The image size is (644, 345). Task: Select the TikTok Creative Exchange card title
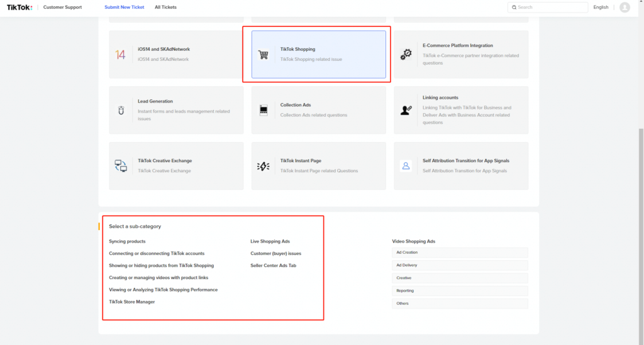(x=165, y=161)
